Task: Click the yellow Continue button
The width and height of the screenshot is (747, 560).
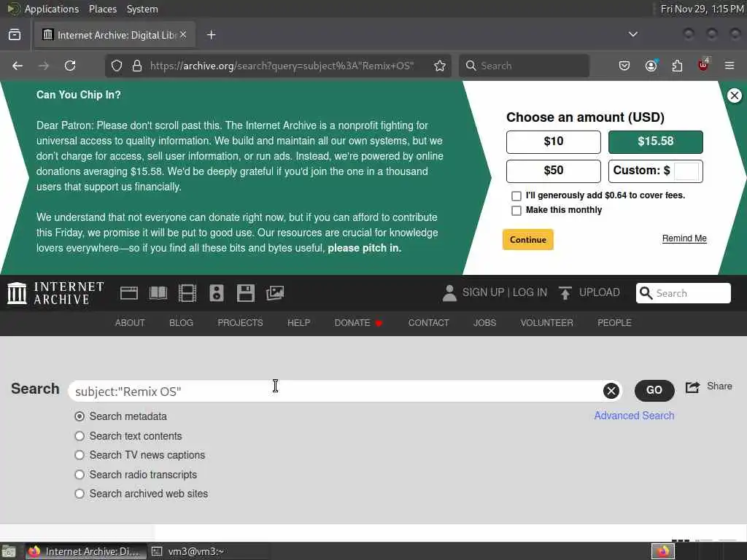Action: [528, 239]
